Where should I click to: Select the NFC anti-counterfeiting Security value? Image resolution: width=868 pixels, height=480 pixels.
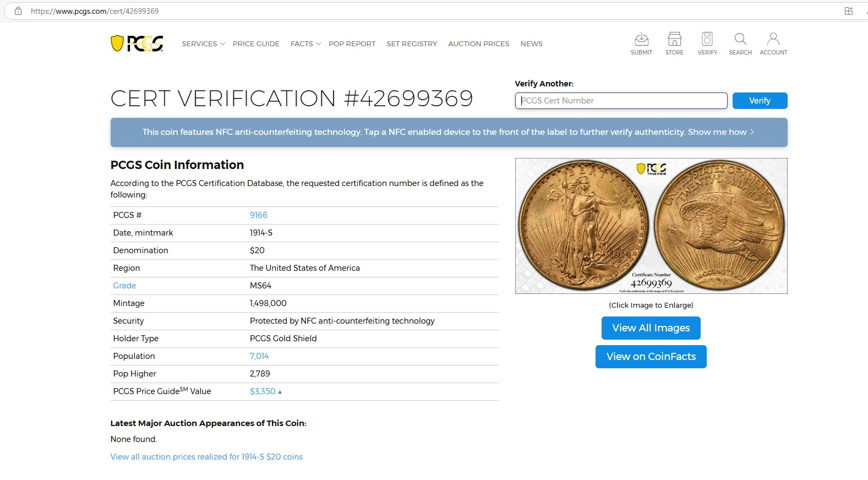click(x=342, y=321)
